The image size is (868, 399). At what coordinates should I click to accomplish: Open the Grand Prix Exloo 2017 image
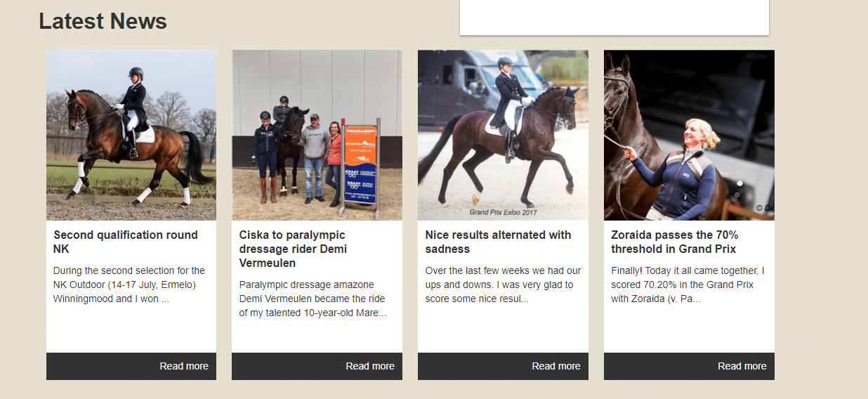pos(503,135)
